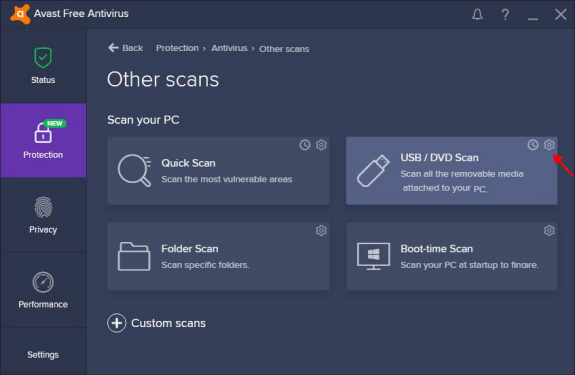The width and height of the screenshot is (575, 375).
Task: Click 'Scan your PC at startup' description
Action: coord(469,265)
